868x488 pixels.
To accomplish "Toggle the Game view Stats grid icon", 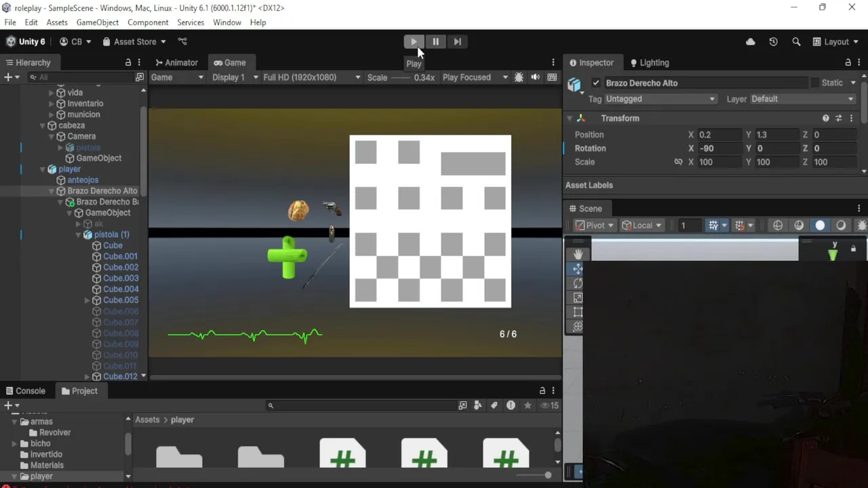I will (x=552, y=77).
